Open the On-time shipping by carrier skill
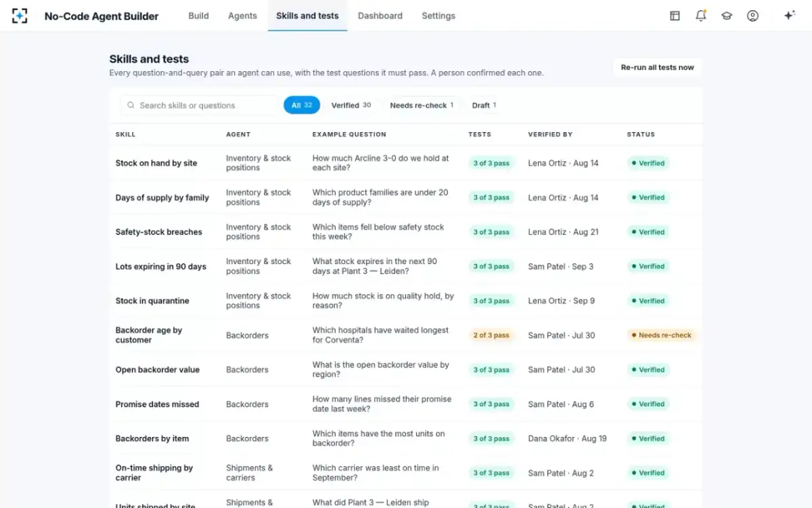This screenshot has width=812, height=508. tap(154, 473)
